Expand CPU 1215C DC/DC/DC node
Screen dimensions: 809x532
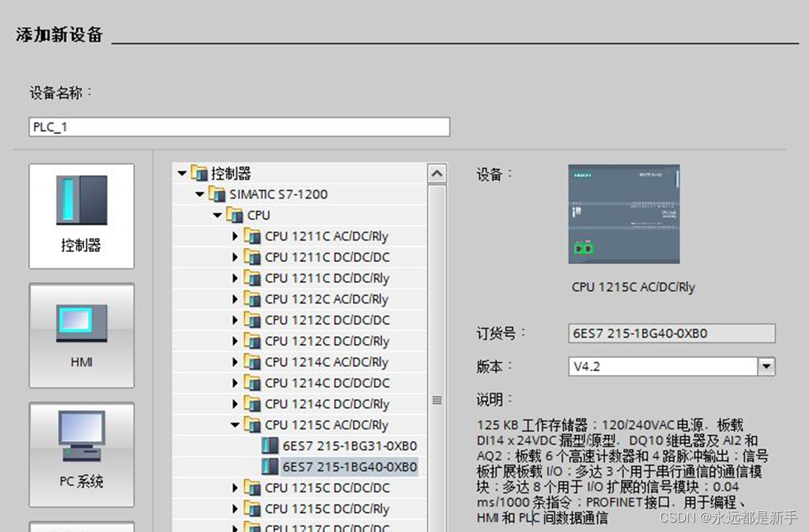click(x=236, y=487)
